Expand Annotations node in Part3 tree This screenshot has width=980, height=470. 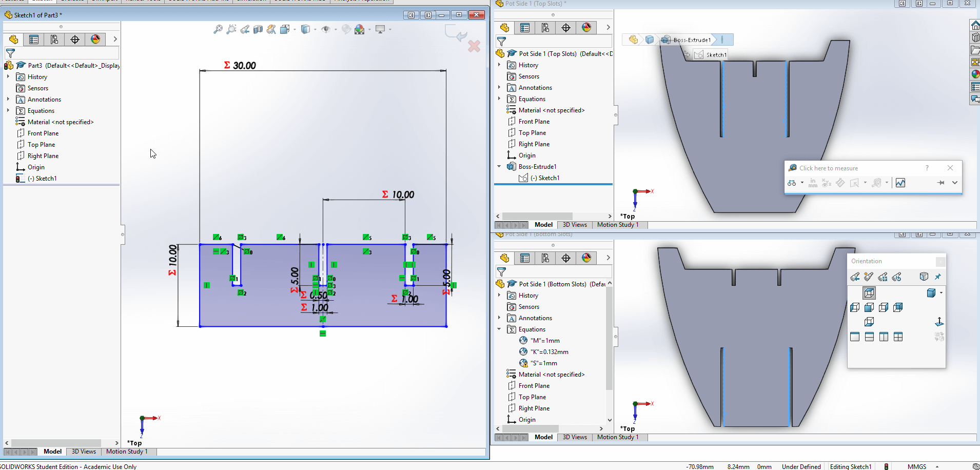8,99
